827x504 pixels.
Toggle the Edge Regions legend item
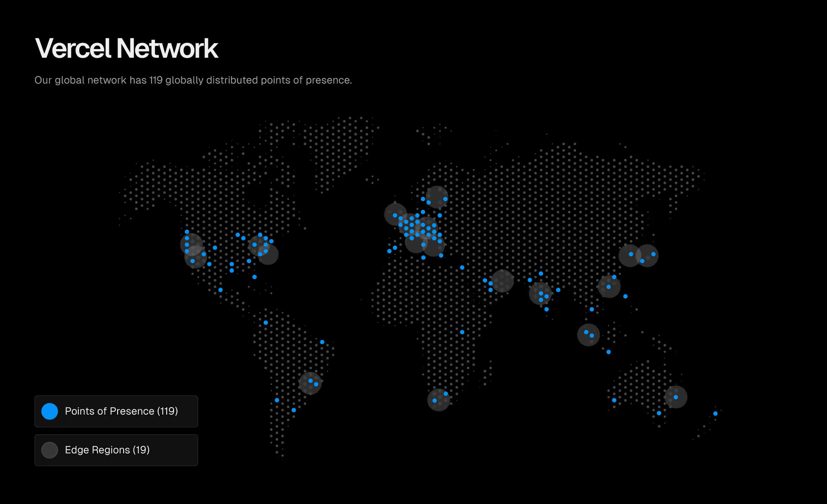[116, 450]
